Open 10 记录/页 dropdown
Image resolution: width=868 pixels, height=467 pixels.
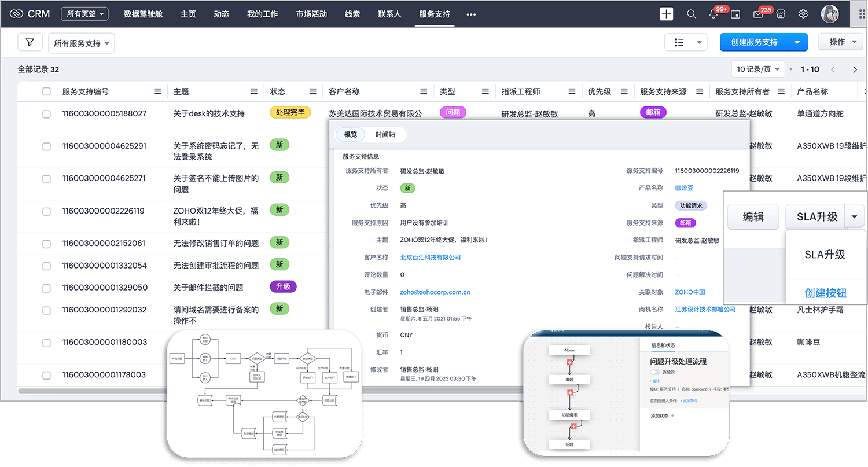[758, 69]
